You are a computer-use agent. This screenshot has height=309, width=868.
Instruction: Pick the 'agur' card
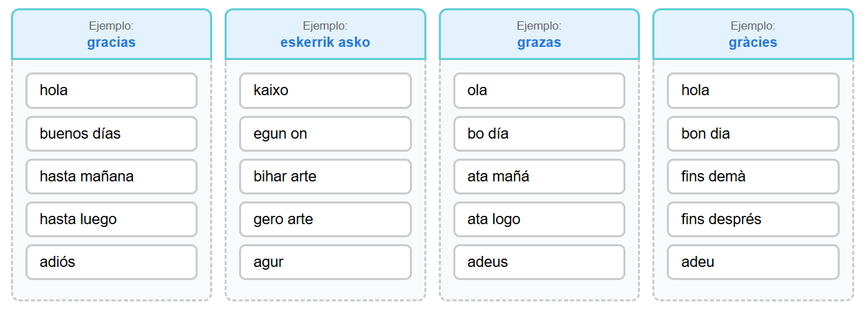pyautogui.click(x=325, y=262)
